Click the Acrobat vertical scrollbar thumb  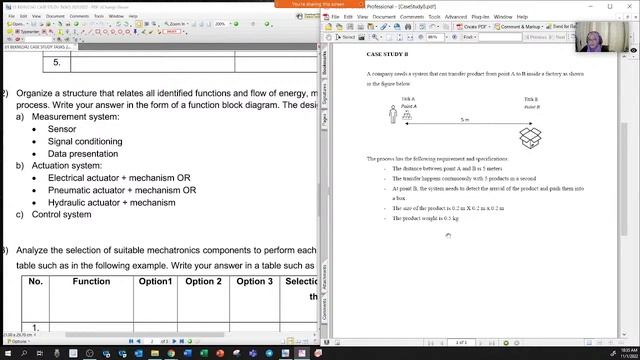(x=624, y=178)
